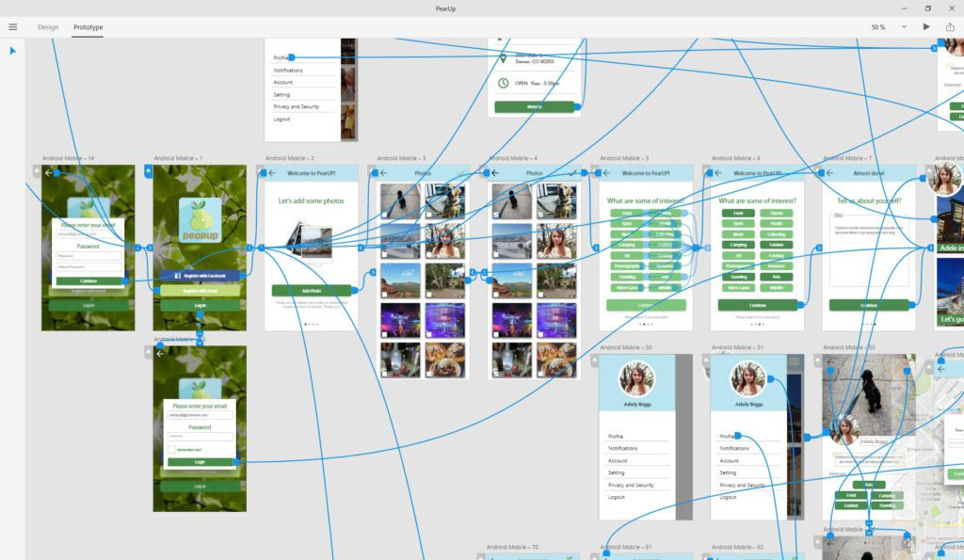Click back arrow on Almost done! screen
The width and height of the screenshot is (964, 560).
[x=829, y=173]
